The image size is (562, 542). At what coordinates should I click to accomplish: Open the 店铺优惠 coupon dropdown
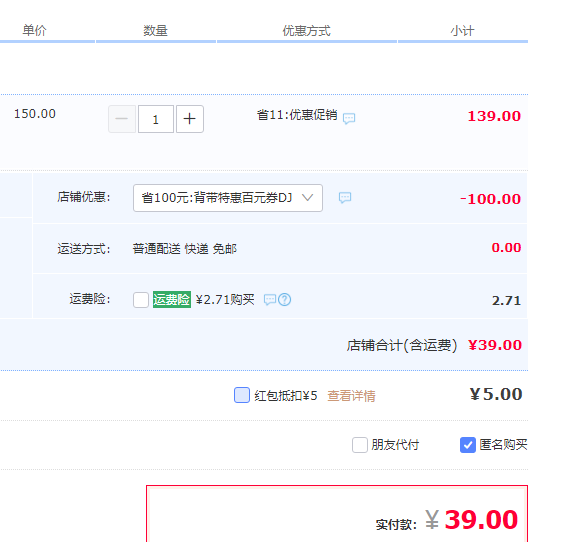228,198
